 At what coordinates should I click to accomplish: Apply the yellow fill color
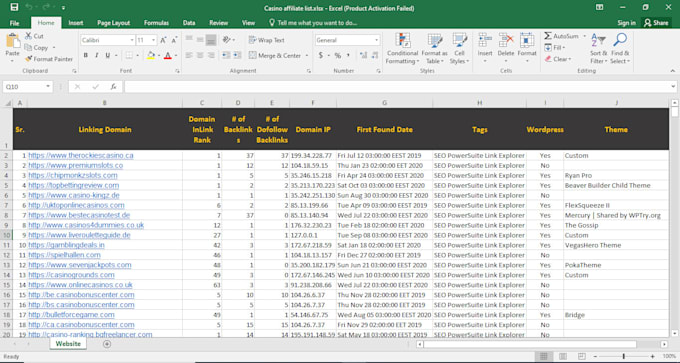tap(150, 56)
